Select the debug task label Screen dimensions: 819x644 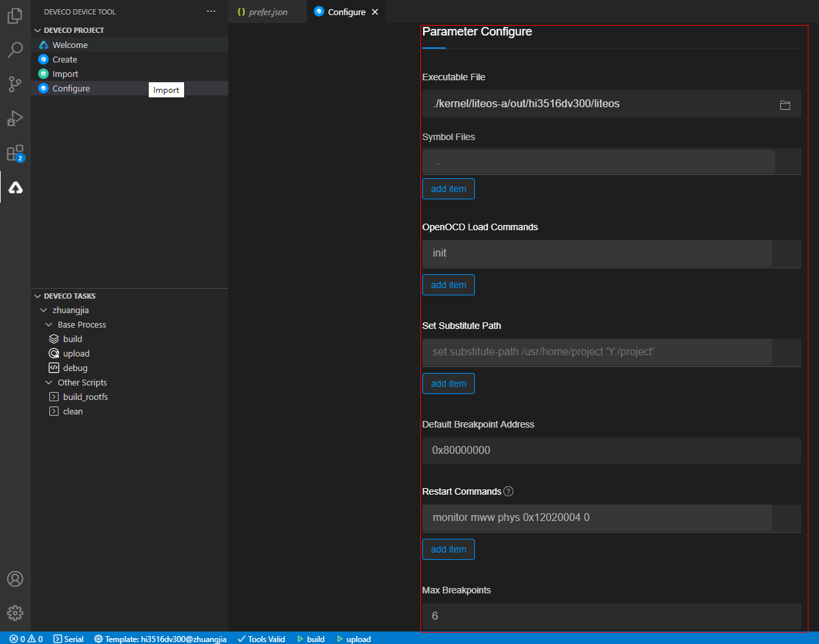coord(75,368)
